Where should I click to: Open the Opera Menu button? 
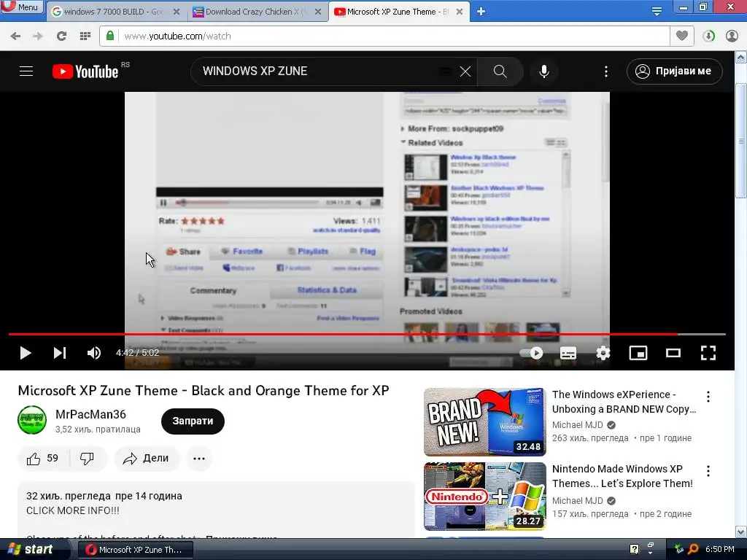coord(22,7)
